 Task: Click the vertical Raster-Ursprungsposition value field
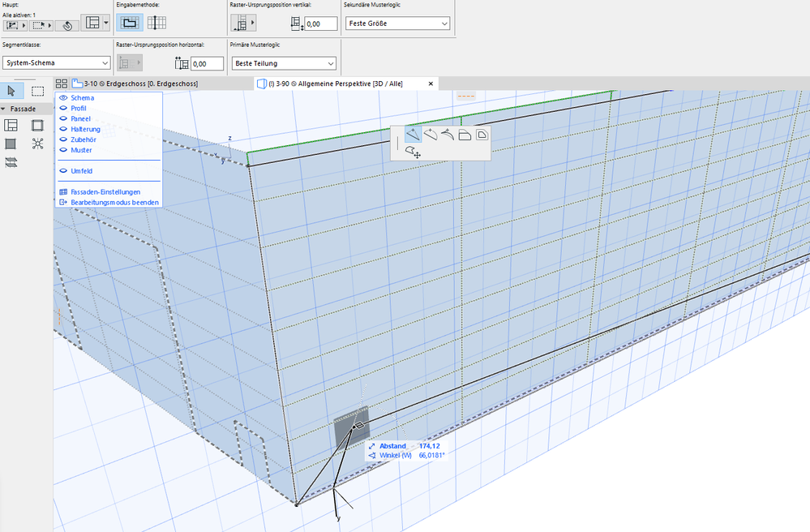[321, 24]
